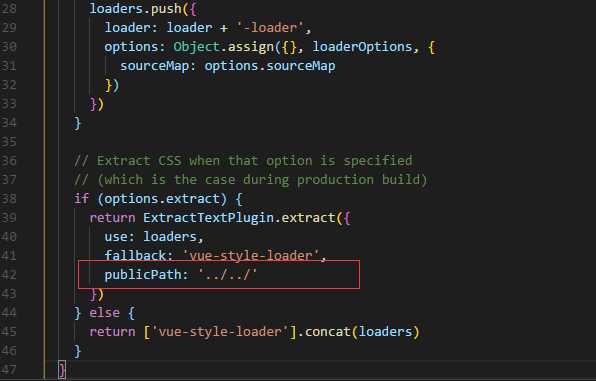596x381 pixels.
Task: Click line number 28 in the gutter
Action: click(x=8, y=8)
